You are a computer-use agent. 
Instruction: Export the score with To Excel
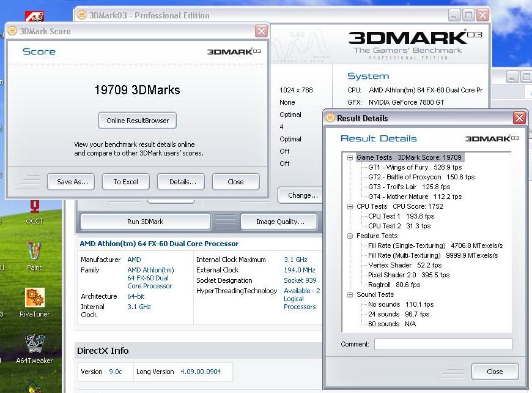(x=126, y=182)
